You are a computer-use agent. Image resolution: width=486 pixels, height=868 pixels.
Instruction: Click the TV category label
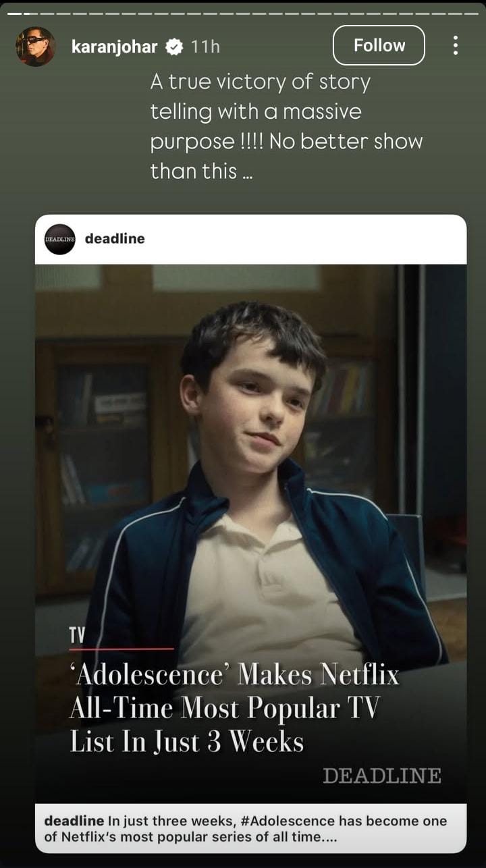[x=77, y=635]
